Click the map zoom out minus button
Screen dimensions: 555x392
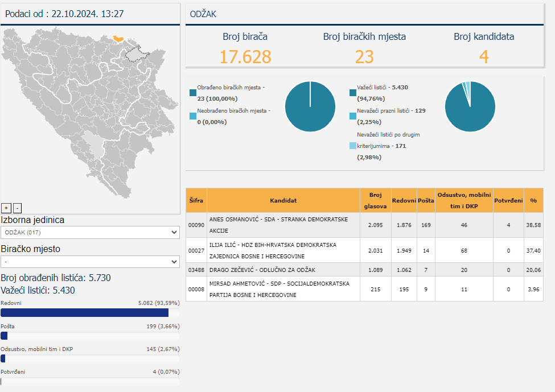point(17,208)
